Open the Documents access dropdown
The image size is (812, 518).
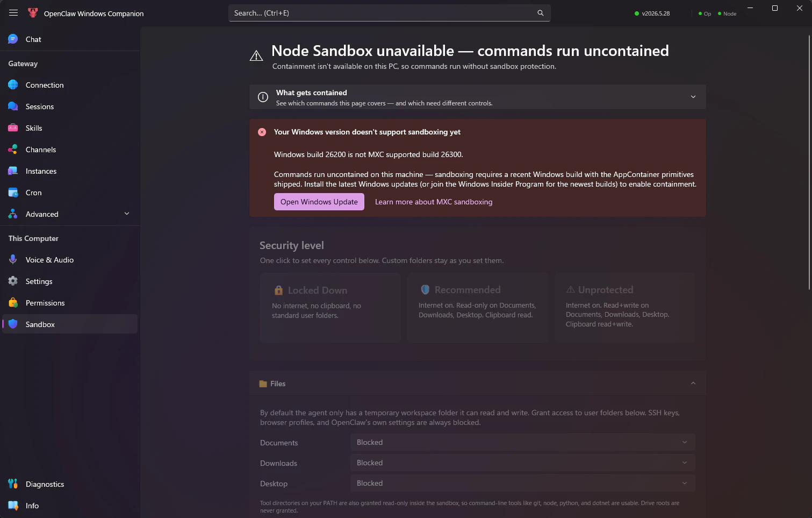click(522, 442)
